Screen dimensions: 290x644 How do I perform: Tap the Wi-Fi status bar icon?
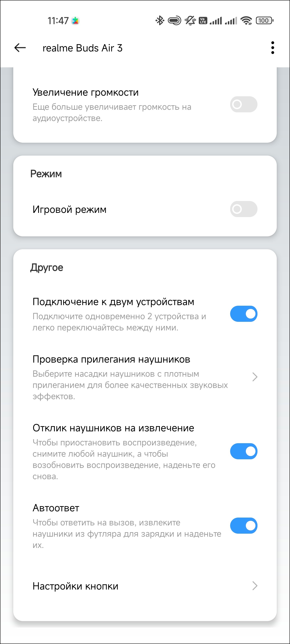tap(246, 21)
